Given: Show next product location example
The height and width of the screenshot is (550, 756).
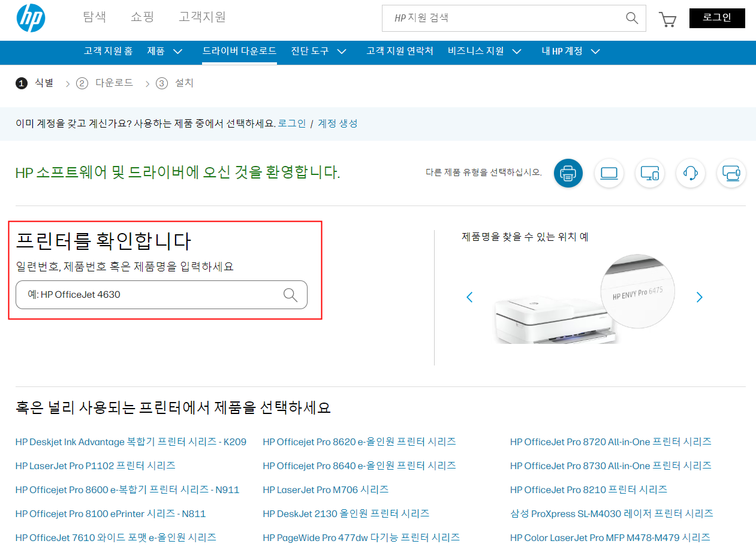Looking at the screenshot, I should [x=699, y=297].
